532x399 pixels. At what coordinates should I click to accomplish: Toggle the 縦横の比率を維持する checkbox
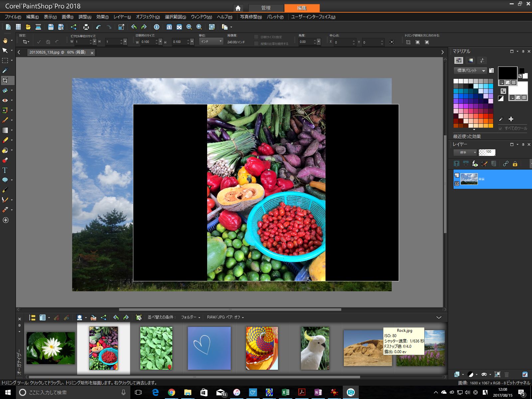tap(256, 44)
